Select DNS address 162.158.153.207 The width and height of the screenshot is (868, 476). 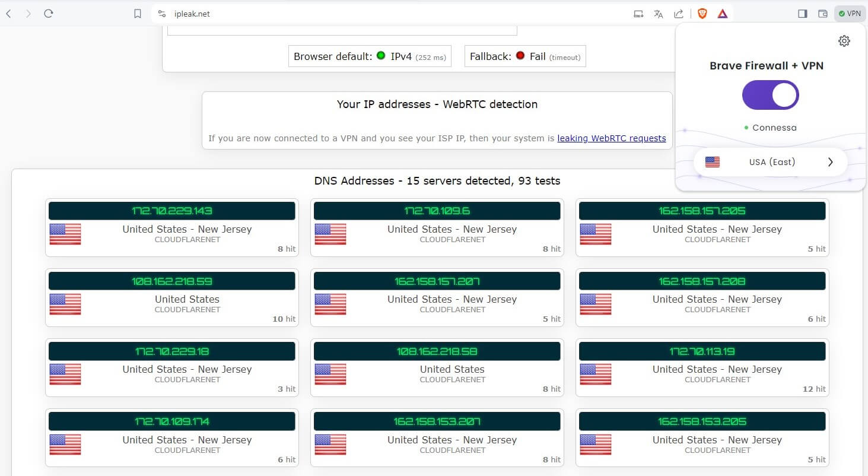pyautogui.click(x=437, y=421)
